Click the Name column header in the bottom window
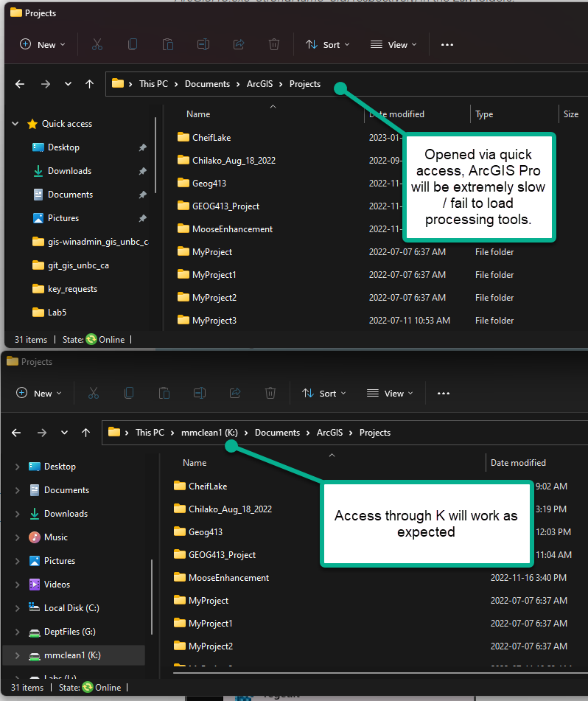Image resolution: width=588 pixels, height=701 pixels. tap(195, 463)
